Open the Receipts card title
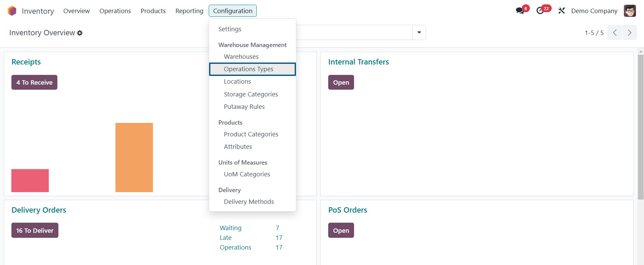The height and width of the screenshot is (265, 644). tap(26, 62)
